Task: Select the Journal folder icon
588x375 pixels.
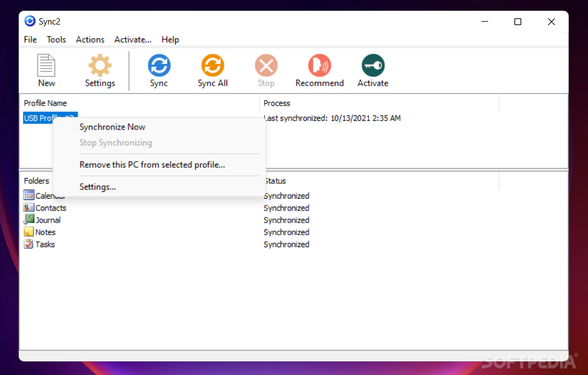Action: [x=29, y=220]
